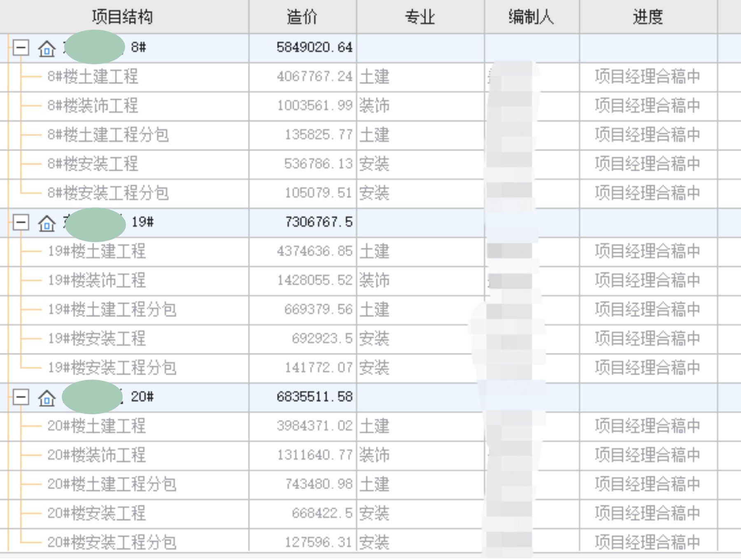
Task: Select 8#楼装饰工程 tree row
Action: click(x=93, y=106)
